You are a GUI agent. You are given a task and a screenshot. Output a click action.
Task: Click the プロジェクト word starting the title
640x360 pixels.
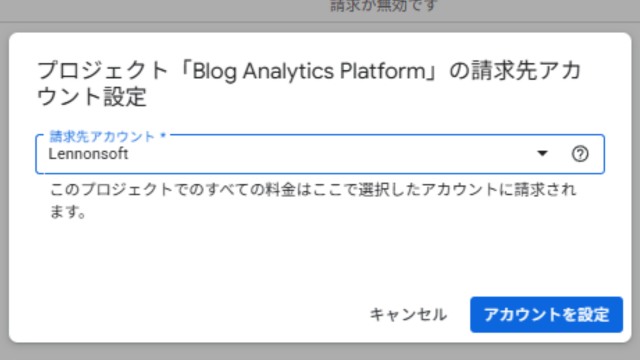tap(102, 71)
